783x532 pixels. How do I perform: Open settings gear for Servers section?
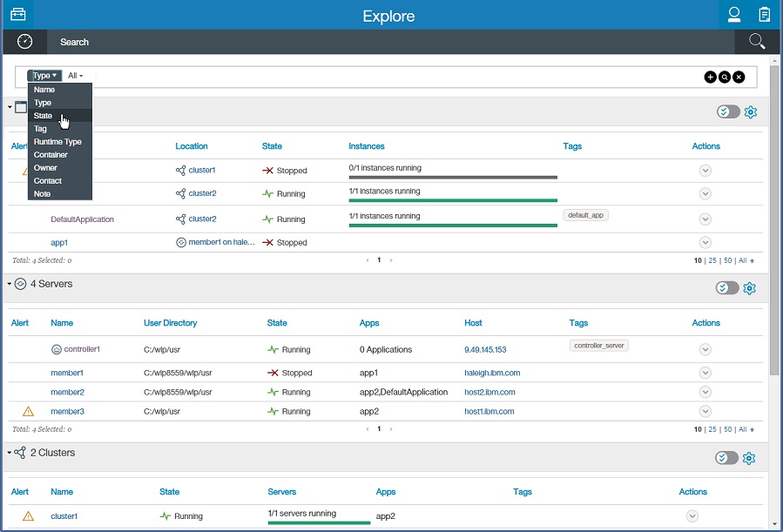751,288
